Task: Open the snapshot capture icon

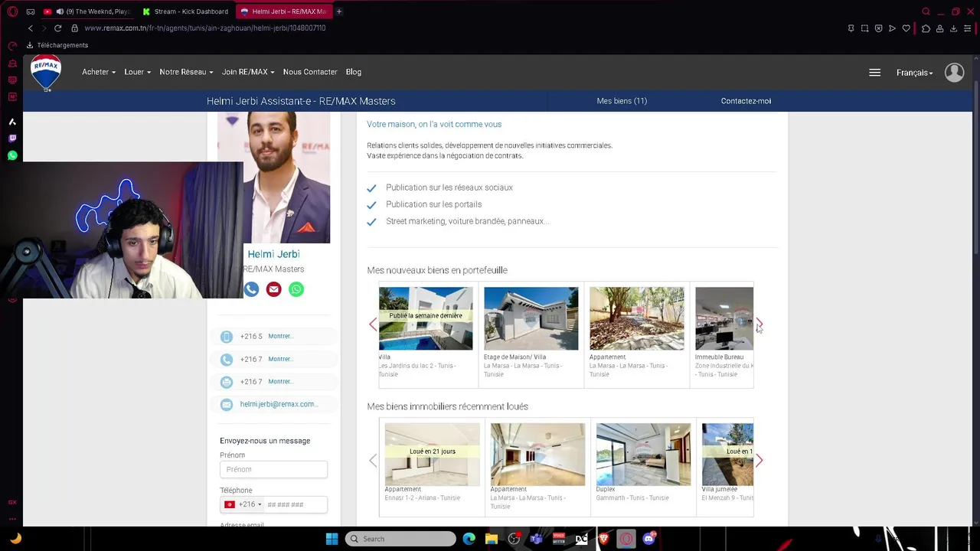Action: click(864, 28)
